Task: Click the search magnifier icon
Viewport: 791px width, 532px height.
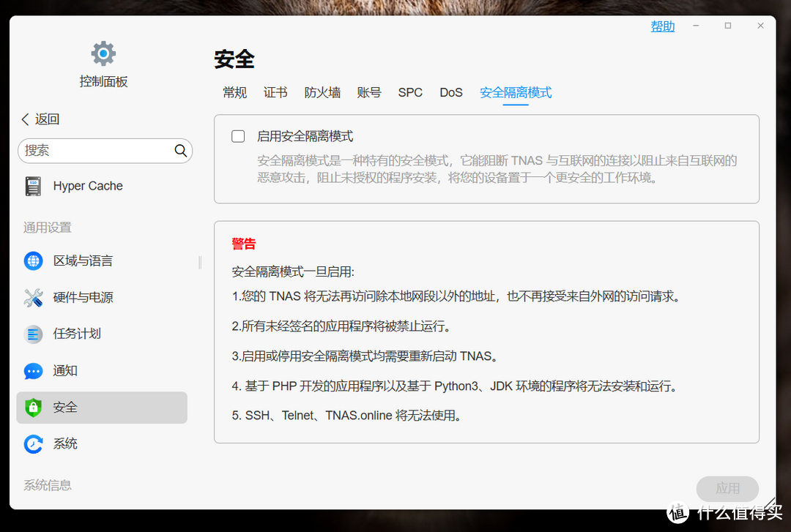Action: coord(180,150)
